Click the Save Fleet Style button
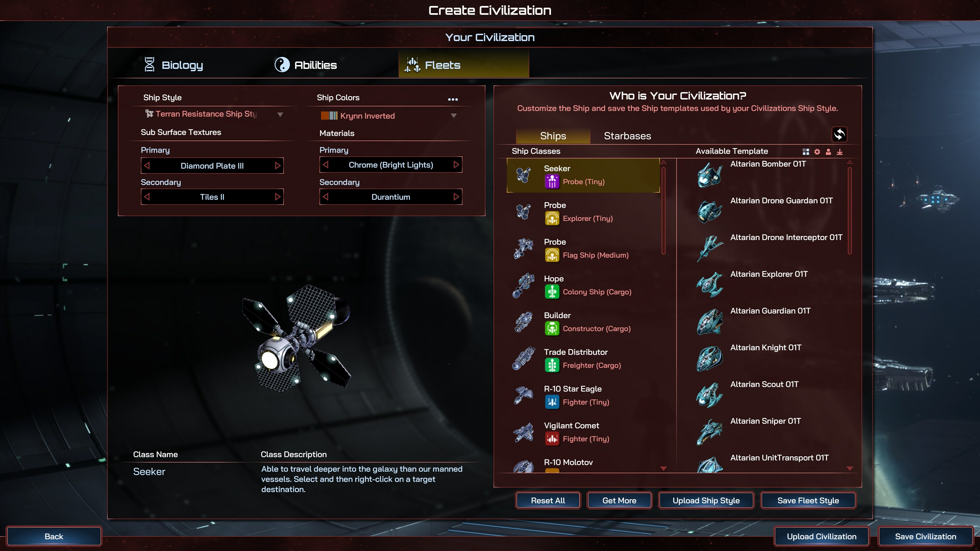 point(808,500)
